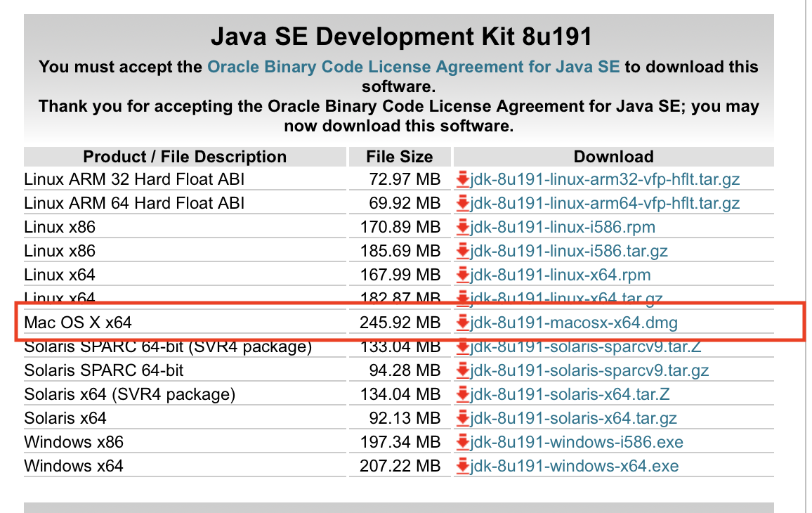Download jdk-8u191-solaris-sparcv9.tar.gz link
The width and height of the screenshot is (812, 513).
(589, 371)
